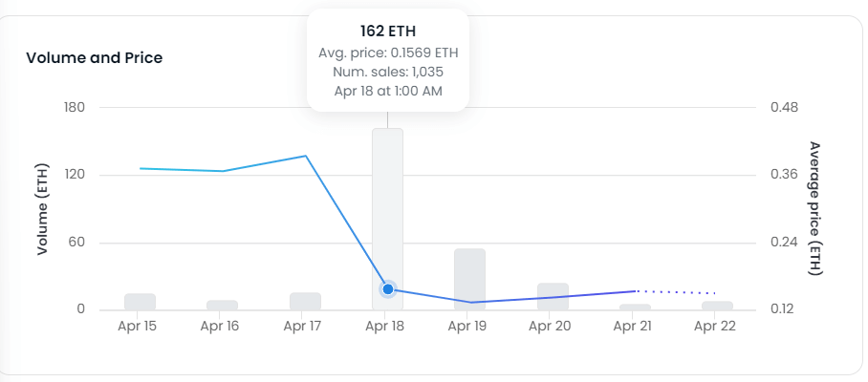Click the "Average price (ETH)" axis title
This screenshot has height=382, width=868.
(x=814, y=208)
